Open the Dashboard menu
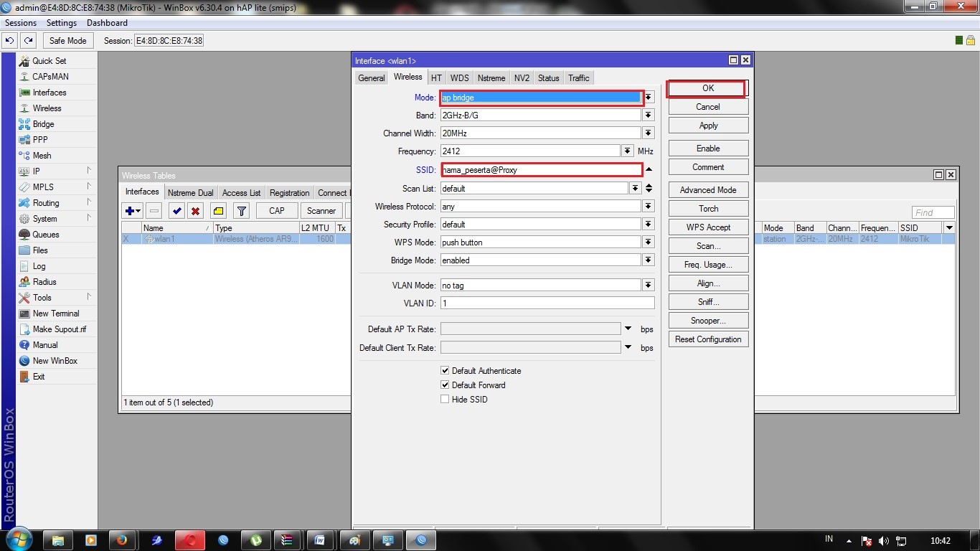Viewport: 980px width, 551px height. click(x=107, y=23)
